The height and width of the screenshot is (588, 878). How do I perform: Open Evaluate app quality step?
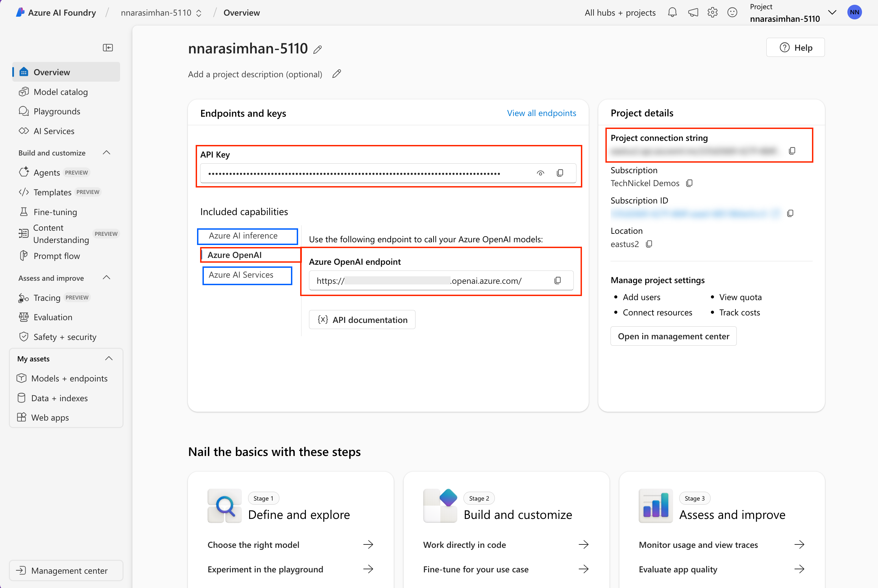pyautogui.click(x=721, y=569)
